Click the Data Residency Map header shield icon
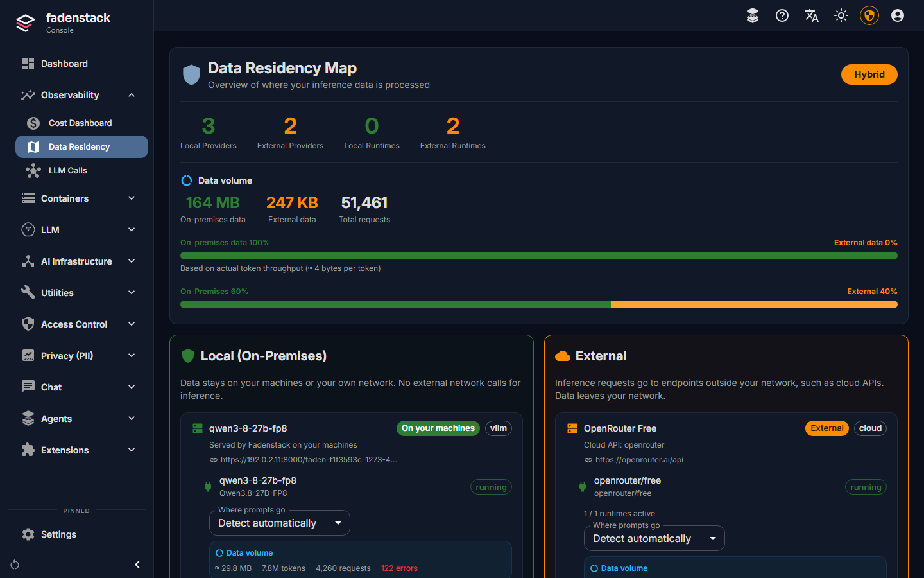The height and width of the screenshot is (578, 924). [x=191, y=75]
